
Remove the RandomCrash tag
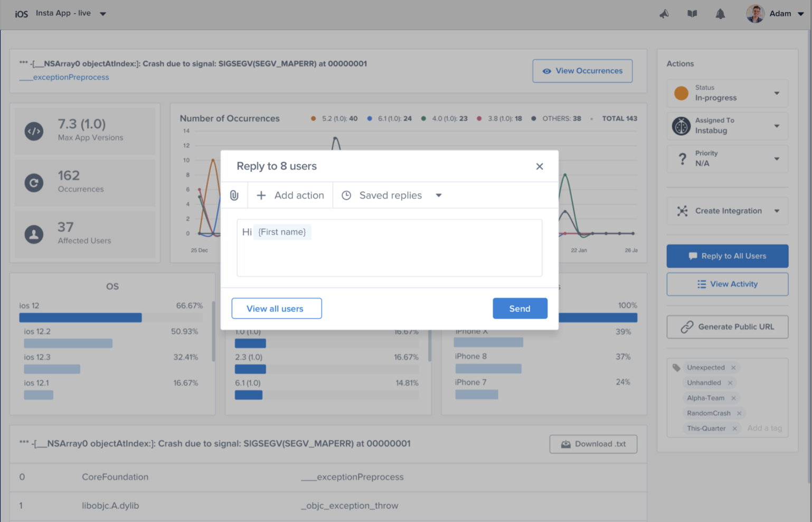(x=739, y=414)
